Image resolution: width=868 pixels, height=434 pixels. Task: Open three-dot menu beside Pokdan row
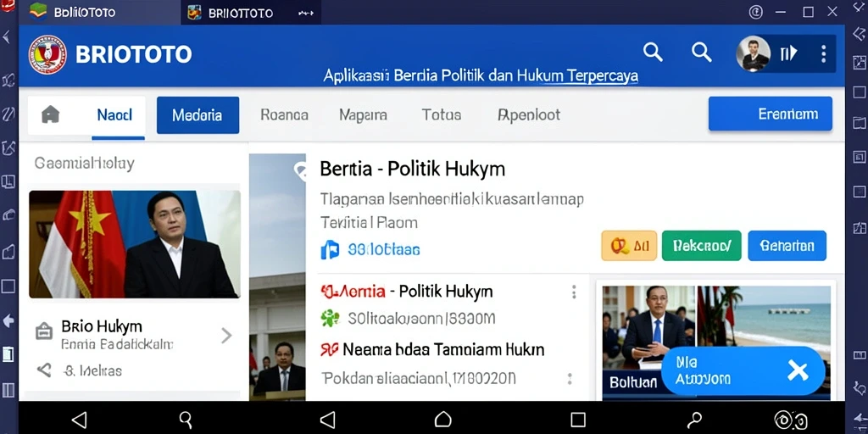(x=569, y=379)
